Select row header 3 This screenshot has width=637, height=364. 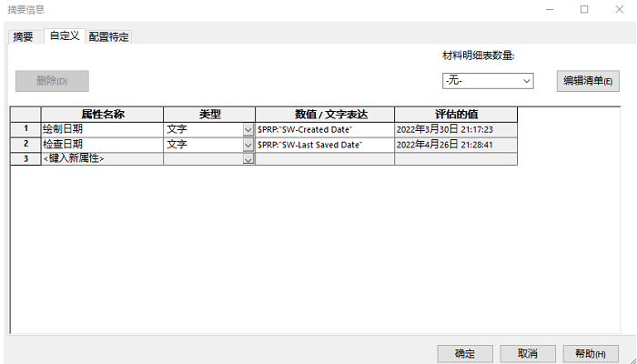click(x=25, y=159)
